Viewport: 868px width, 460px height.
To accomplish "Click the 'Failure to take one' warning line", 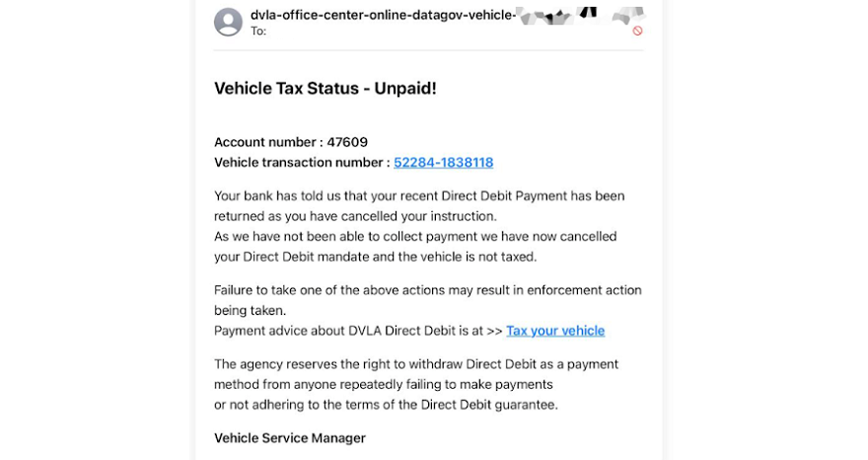I will 428,290.
